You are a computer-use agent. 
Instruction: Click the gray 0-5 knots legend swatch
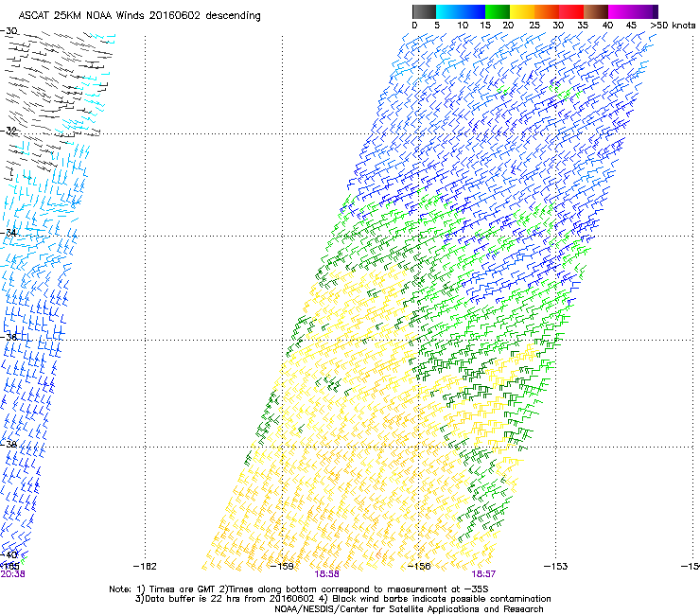(x=424, y=11)
